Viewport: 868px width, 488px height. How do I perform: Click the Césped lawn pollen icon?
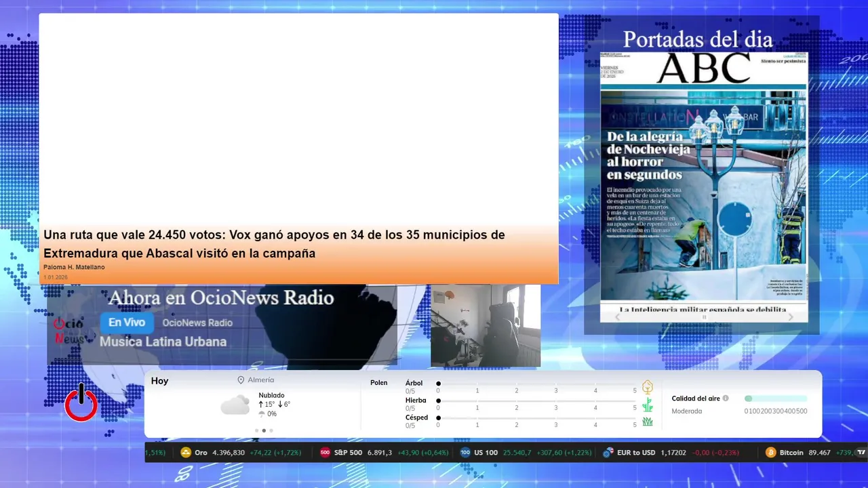point(648,422)
